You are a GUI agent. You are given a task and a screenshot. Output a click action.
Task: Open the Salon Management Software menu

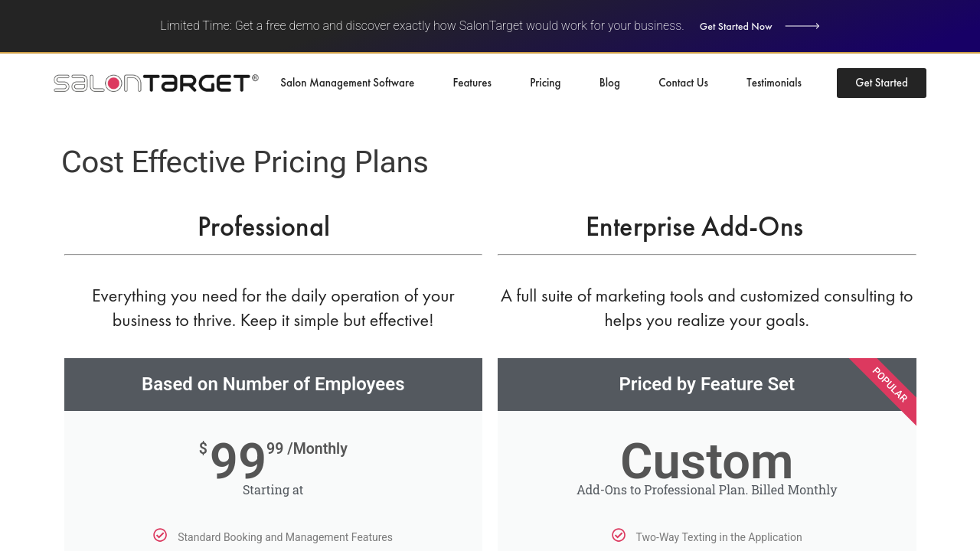click(x=347, y=83)
